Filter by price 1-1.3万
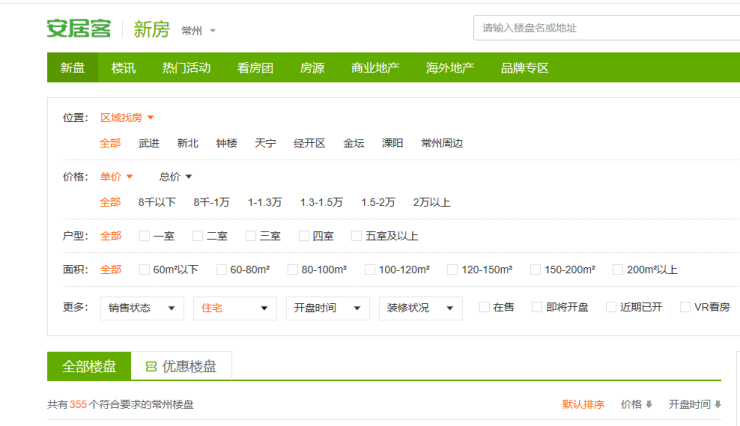Image resolution: width=740 pixels, height=426 pixels. [265, 203]
